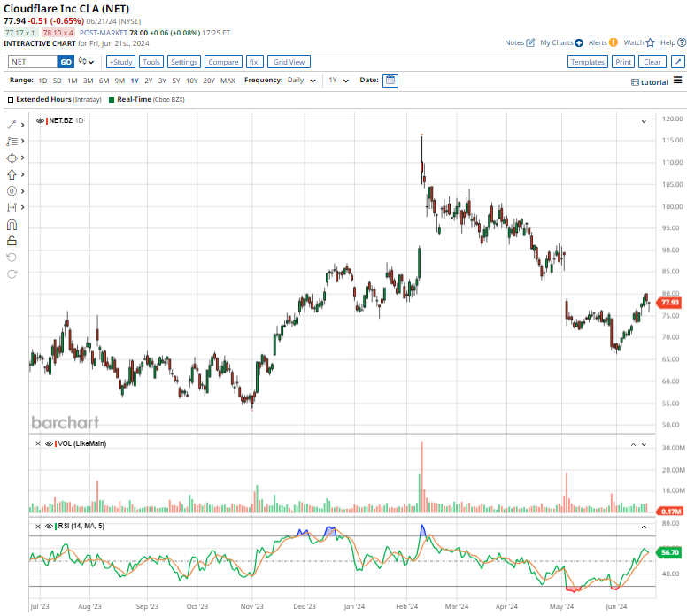Toggle visibility of the NET.BZ series
The image size is (687, 616).
click(41, 120)
